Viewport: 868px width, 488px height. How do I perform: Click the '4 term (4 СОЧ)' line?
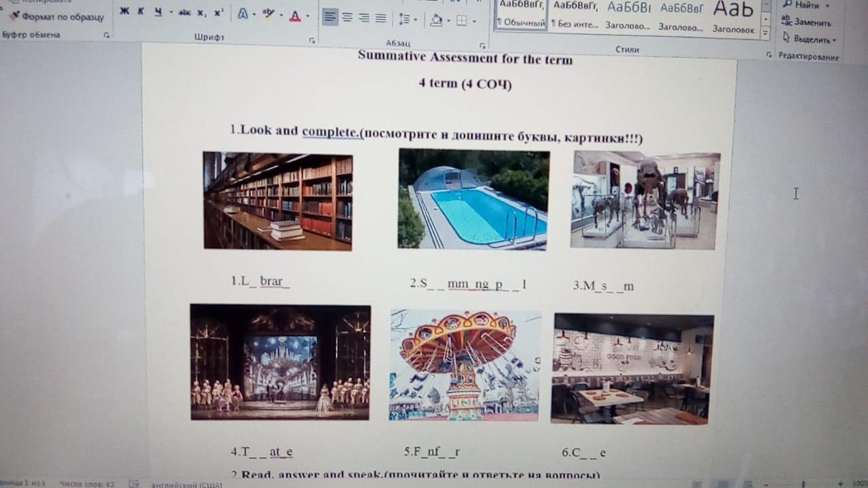pyautogui.click(x=465, y=84)
